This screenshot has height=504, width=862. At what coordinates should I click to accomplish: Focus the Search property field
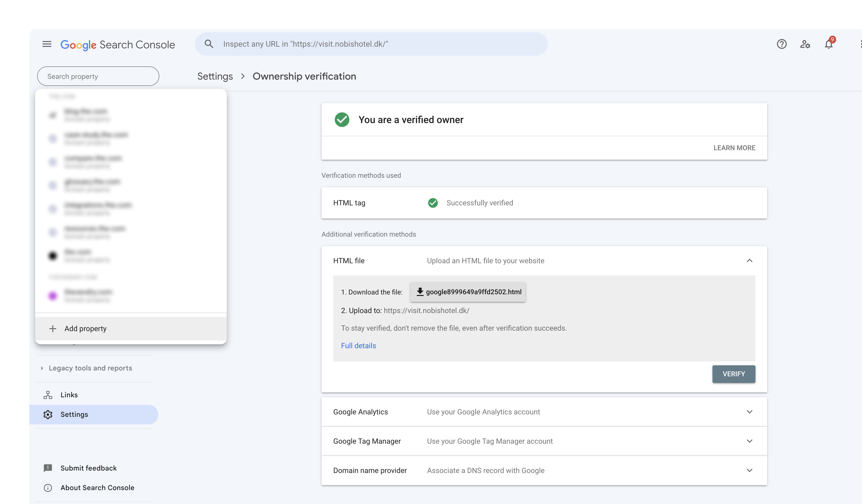coord(98,76)
